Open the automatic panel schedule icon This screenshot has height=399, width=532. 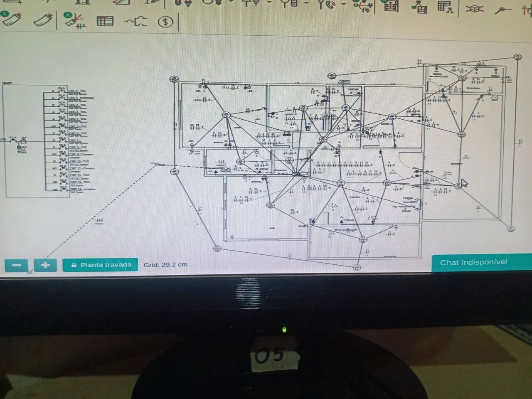390,6
